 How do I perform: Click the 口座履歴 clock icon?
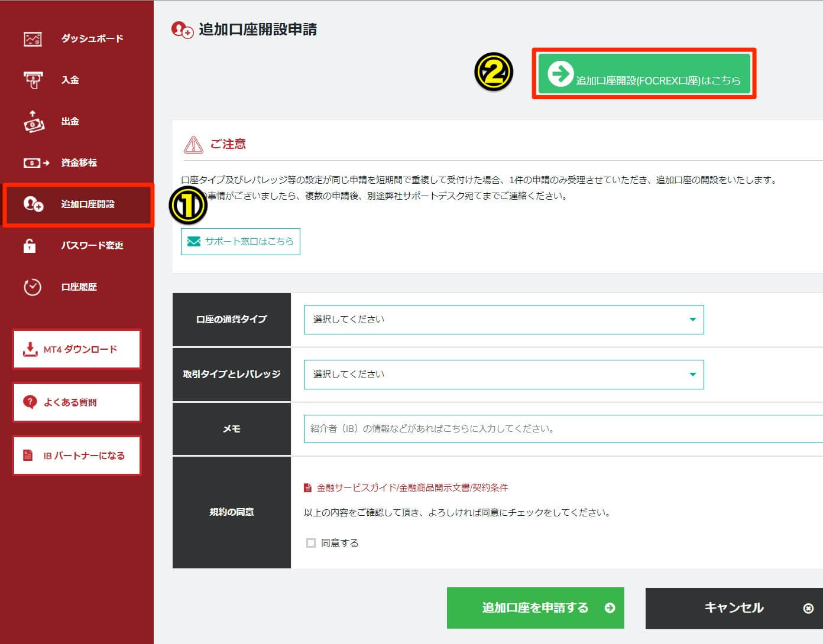pos(33,287)
